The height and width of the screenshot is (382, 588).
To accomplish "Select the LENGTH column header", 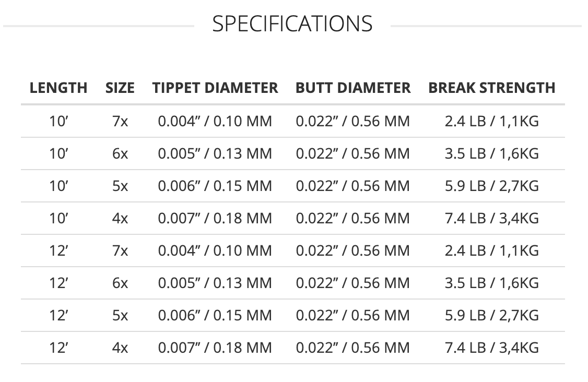I will tap(58, 88).
